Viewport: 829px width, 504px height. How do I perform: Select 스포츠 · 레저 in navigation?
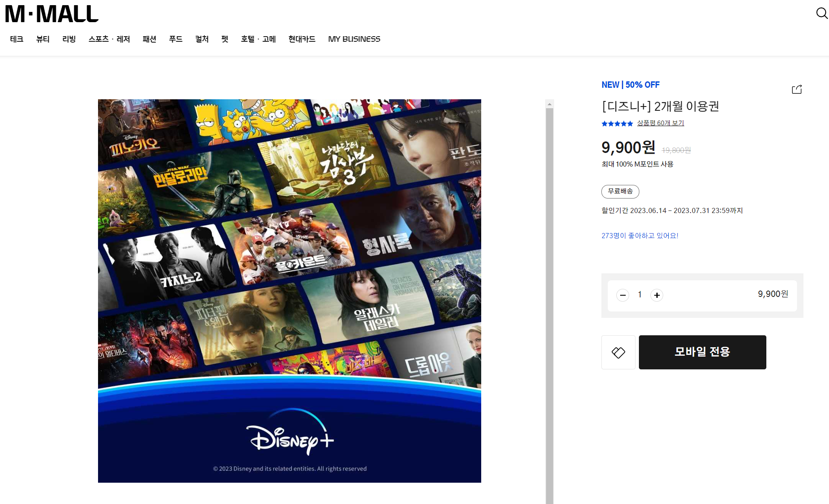[x=109, y=39]
